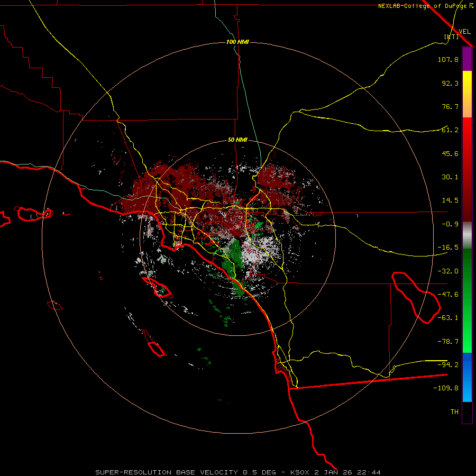Pick the yellow segment of the velocity color bar
Image resolution: width=476 pixels, height=476 pixels.
[x=467, y=94]
